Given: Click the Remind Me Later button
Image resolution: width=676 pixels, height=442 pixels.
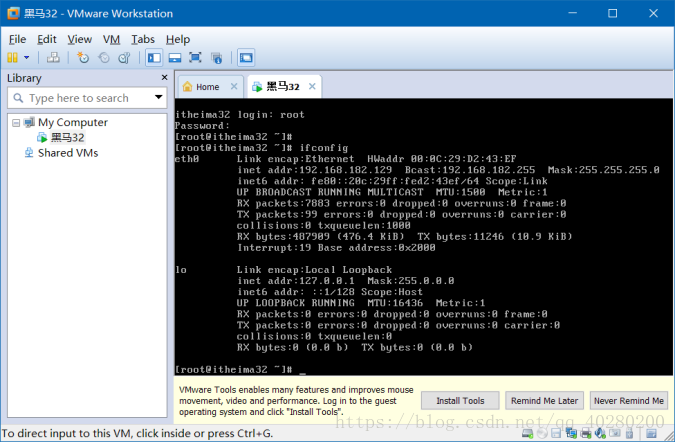Looking at the screenshot, I should point(545,401).
